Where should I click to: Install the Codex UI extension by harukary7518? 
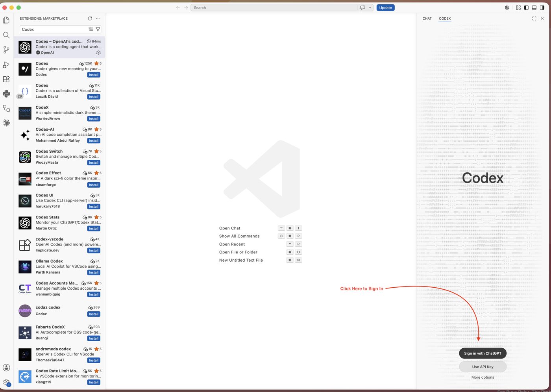(94, 207)
